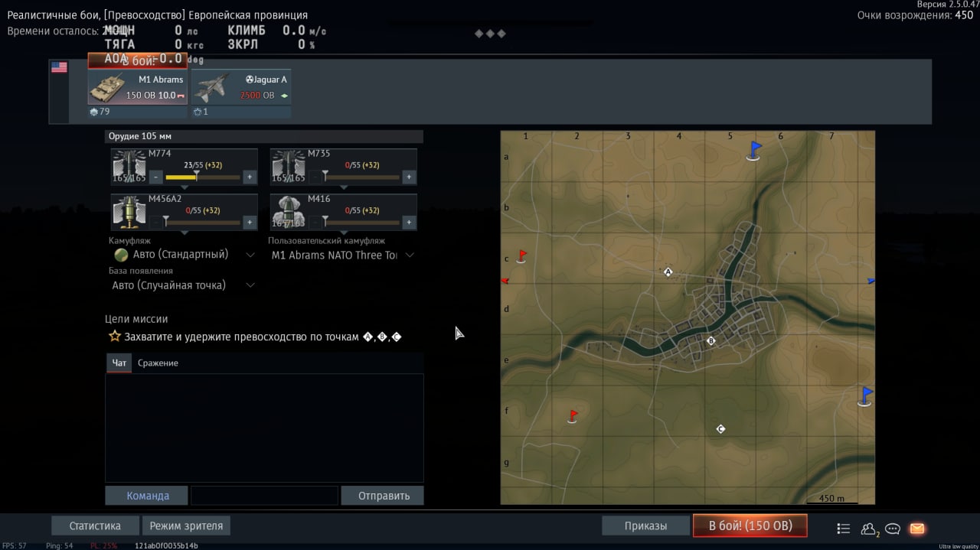Click the Орудие 105 мм header
The width and height of the screenshot is (980, 550).
click(x=264, y=136)
